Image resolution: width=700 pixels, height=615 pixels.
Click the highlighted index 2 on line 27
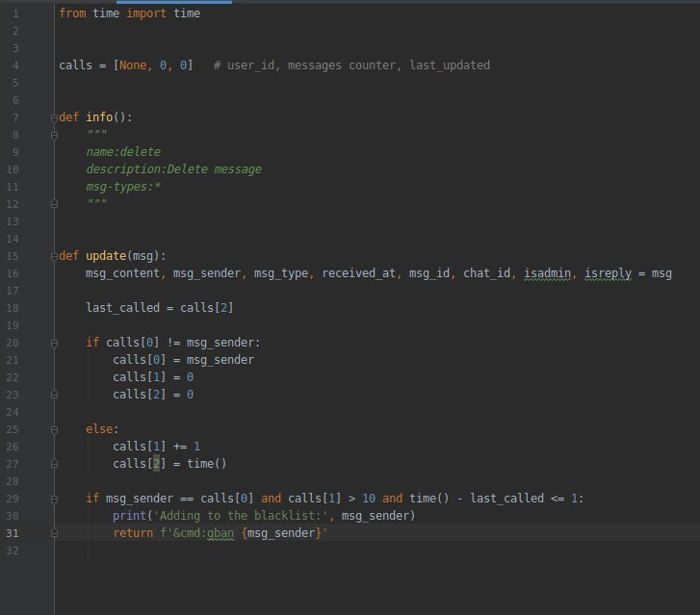pos(156,464)
